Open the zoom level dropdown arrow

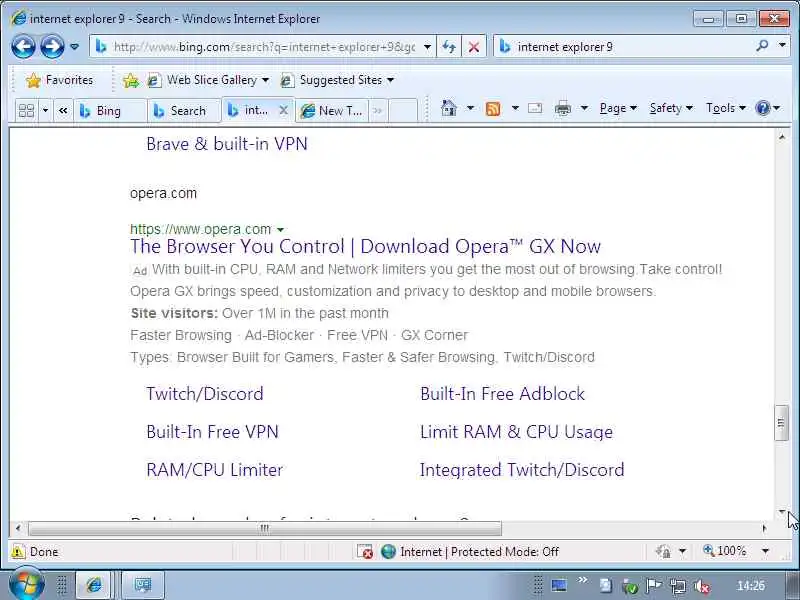pos(765,551)
